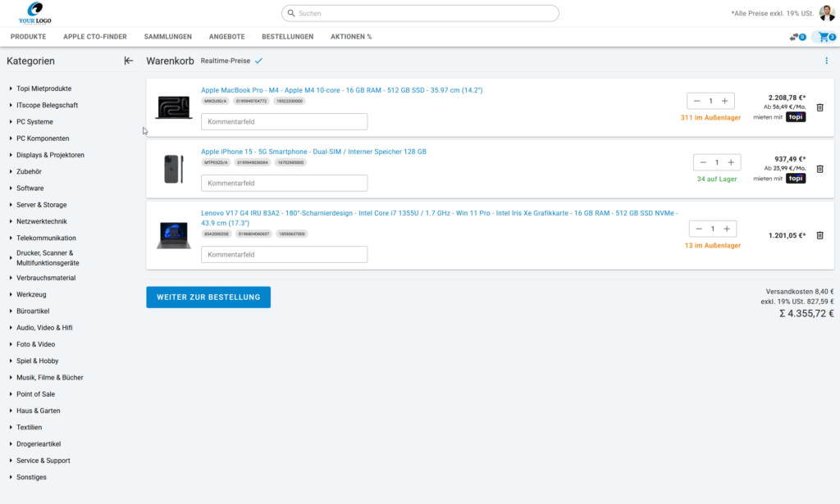Expand the PC Komponenten category

[x=11, y=138]
